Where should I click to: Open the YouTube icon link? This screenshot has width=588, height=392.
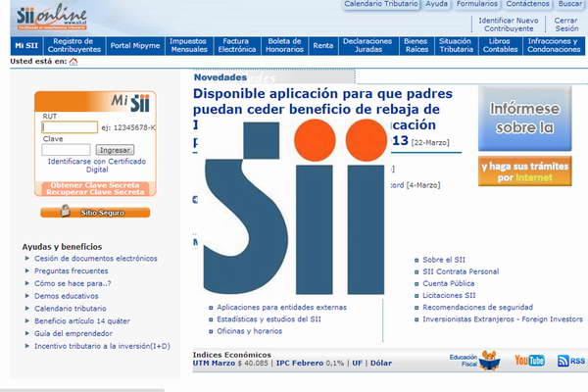pos(529,361)
